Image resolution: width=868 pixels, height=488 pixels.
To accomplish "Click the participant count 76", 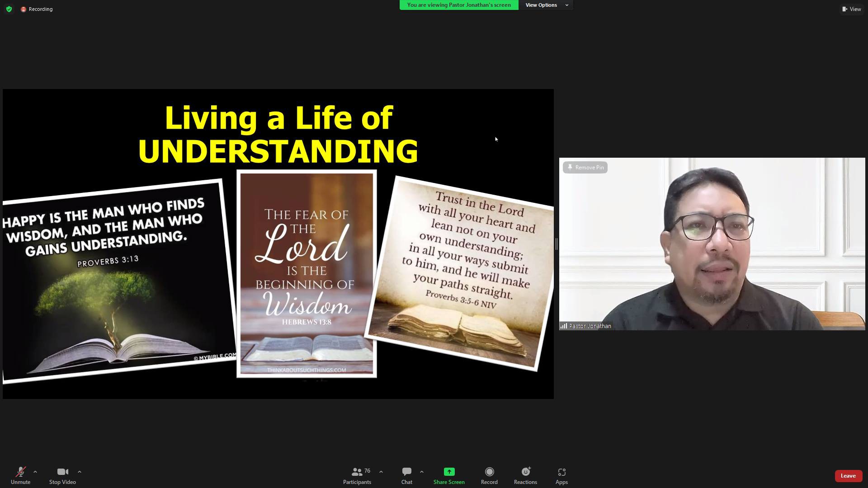I will [x=367, y=471].
